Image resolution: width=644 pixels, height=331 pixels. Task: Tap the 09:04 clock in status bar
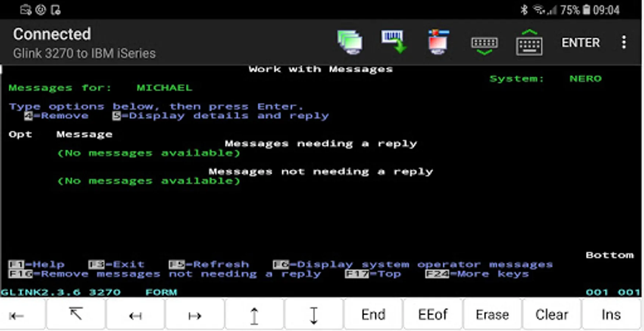point(606,10)
